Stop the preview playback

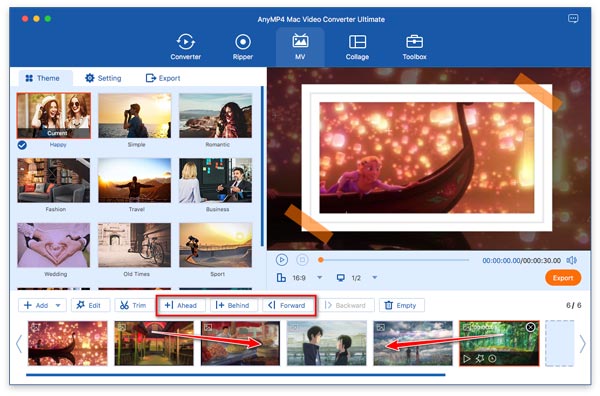click(x=302, y=260)
